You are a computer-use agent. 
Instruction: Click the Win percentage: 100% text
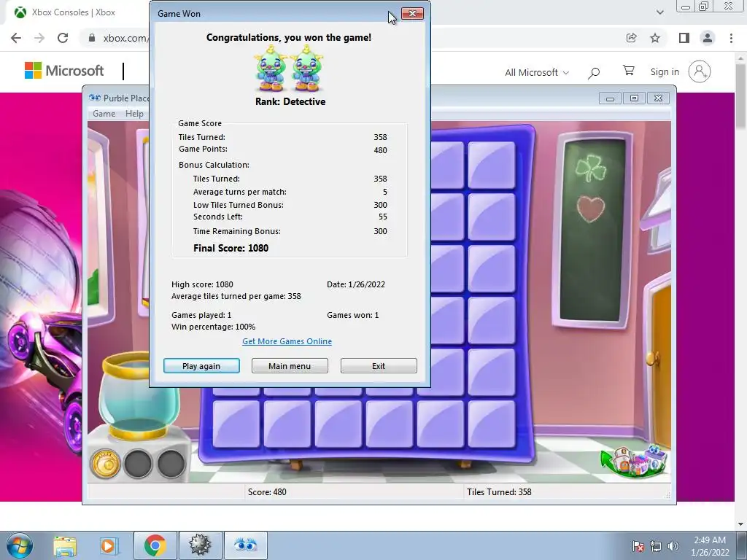(214, 327)
